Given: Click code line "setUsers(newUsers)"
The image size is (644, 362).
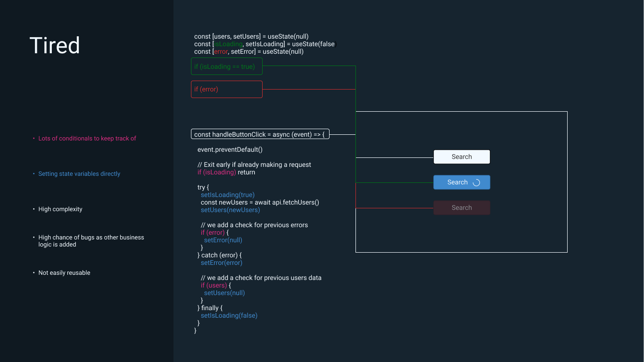Looking at the screenshot, I should click(x=231, y=210).
